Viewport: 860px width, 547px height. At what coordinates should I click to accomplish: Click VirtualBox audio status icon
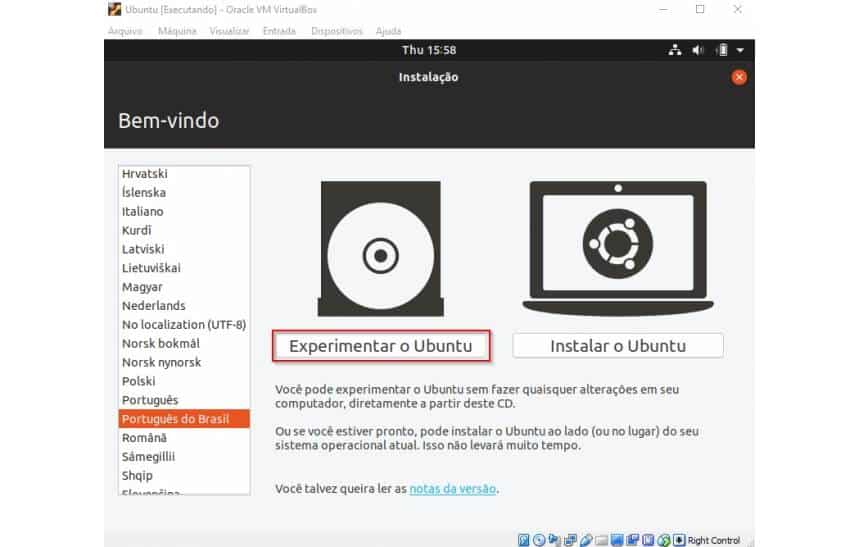[554, 540]
